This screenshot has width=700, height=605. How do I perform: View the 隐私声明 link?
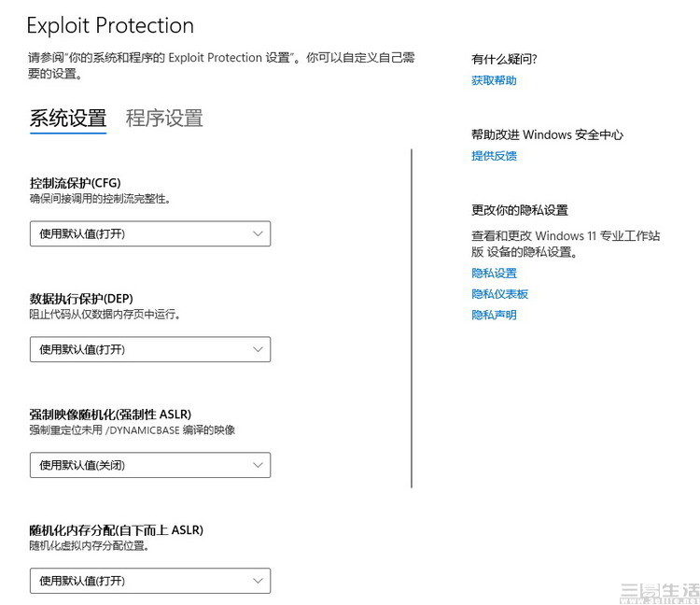[494, 316]
